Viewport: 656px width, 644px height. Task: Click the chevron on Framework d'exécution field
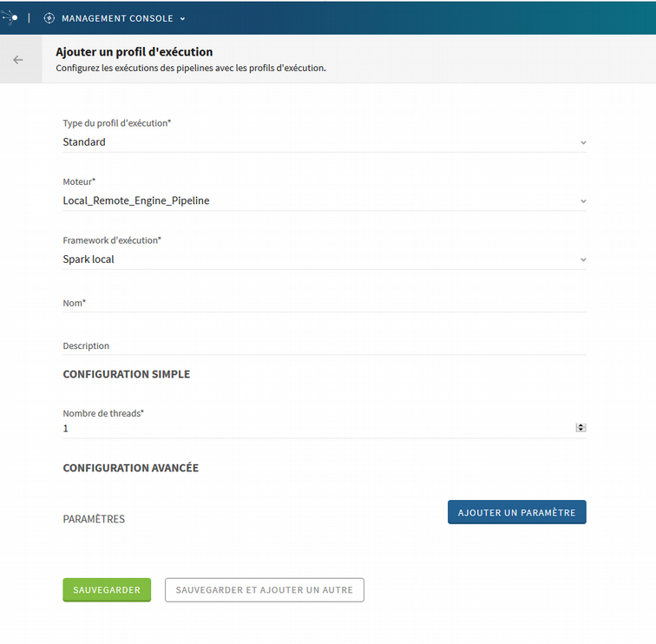pyautogui.click(x=583, y=260)
